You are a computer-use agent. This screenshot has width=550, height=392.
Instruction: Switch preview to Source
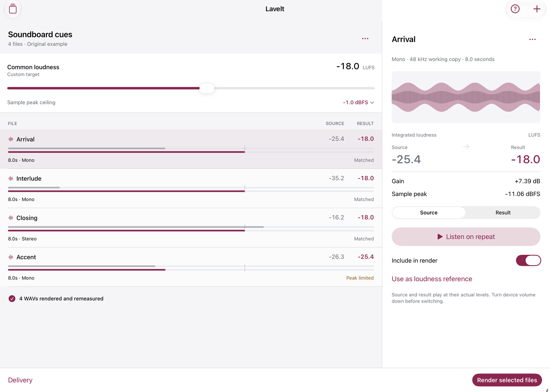(x=429, y=213)
